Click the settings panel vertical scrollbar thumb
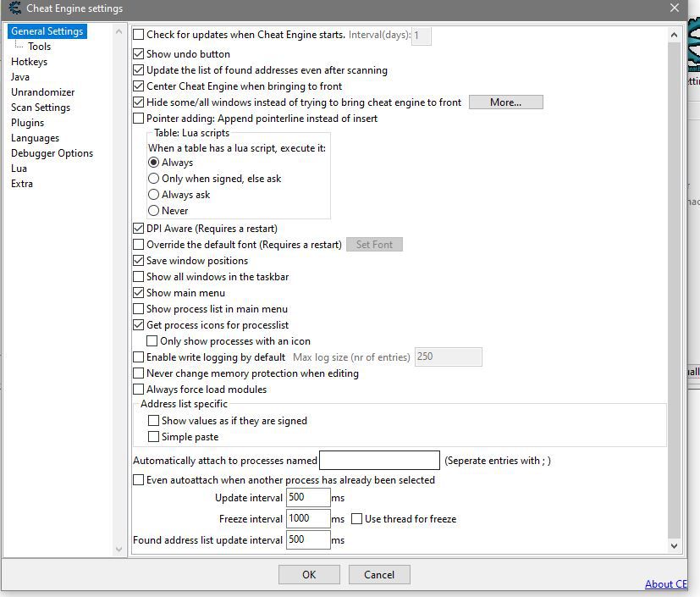Viewport: 700px width, 597px height. (674, 290)
